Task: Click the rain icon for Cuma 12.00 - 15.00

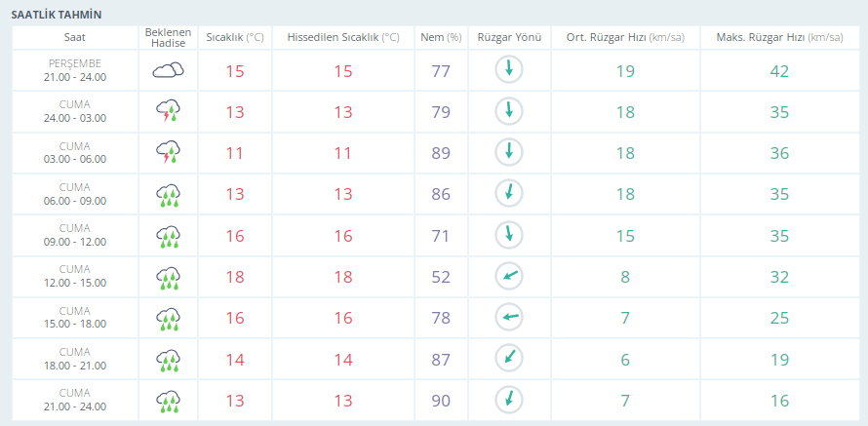Action: pyautogui.click(x=168, y=277)
